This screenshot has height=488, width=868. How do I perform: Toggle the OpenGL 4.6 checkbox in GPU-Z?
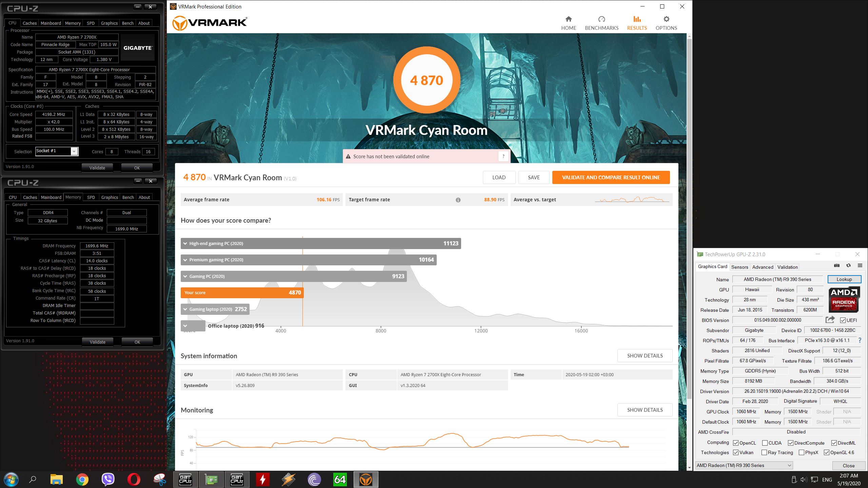pos(826,452)
